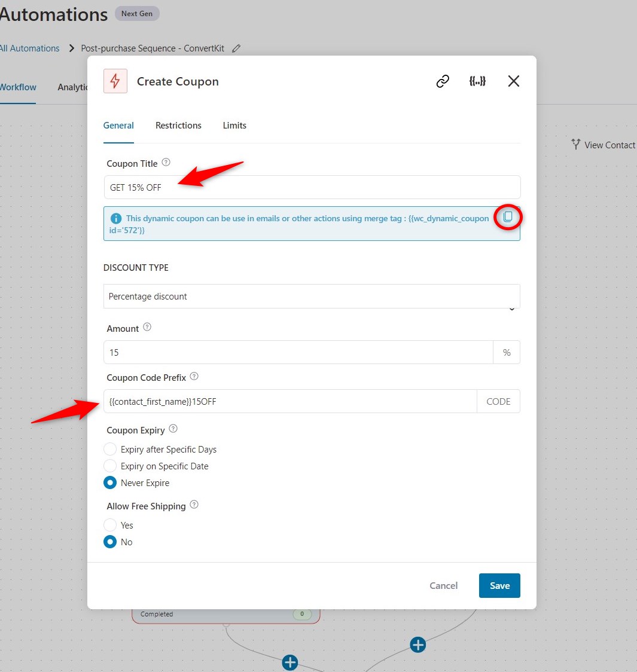Open the Coupon Code Prefix help tooltip

194,377
